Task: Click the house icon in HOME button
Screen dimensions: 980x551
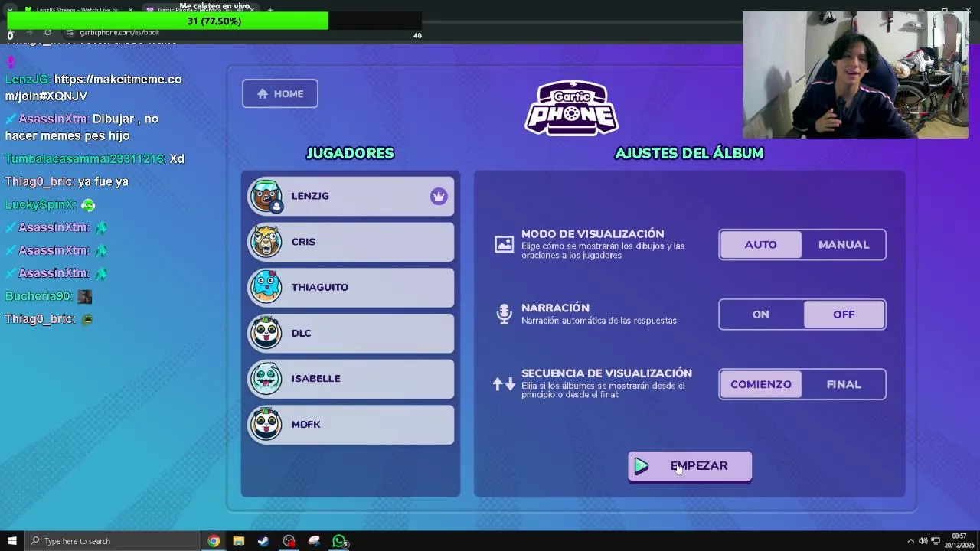Action: tap(263, 93)
